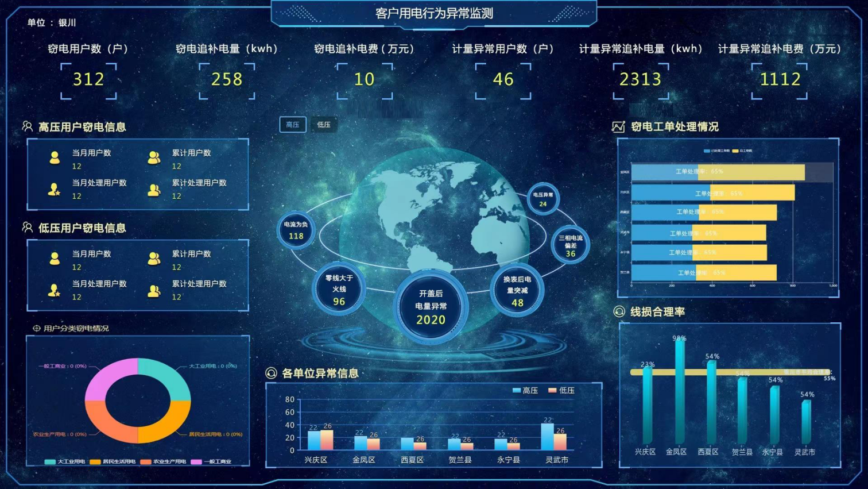Image resolution: width=868 pixels, height=489 pixels.
Task: Click 累计处理用户数 icon in 低压用户窃电信息 panel
Action: (x=154, y=291)
